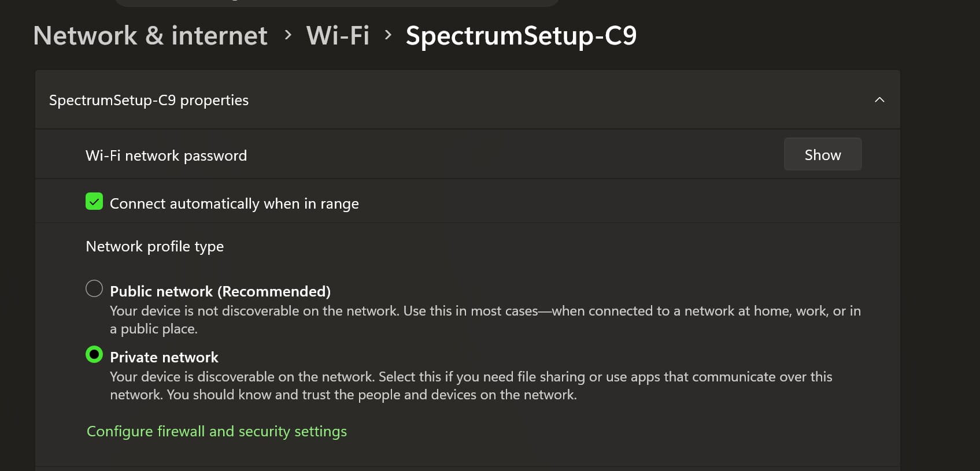Click the Show password button
Screen dimensions: 980x471
pos(822,154)
